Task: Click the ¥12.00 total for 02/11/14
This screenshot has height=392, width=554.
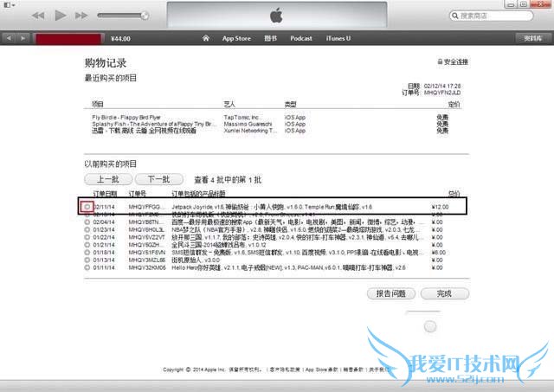Action: (x=440, y=207)
